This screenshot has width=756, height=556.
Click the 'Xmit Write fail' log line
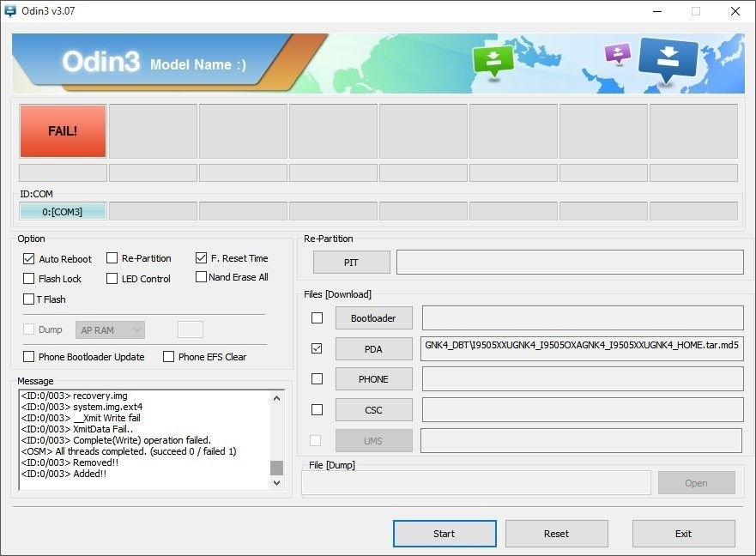coord(81,418)
